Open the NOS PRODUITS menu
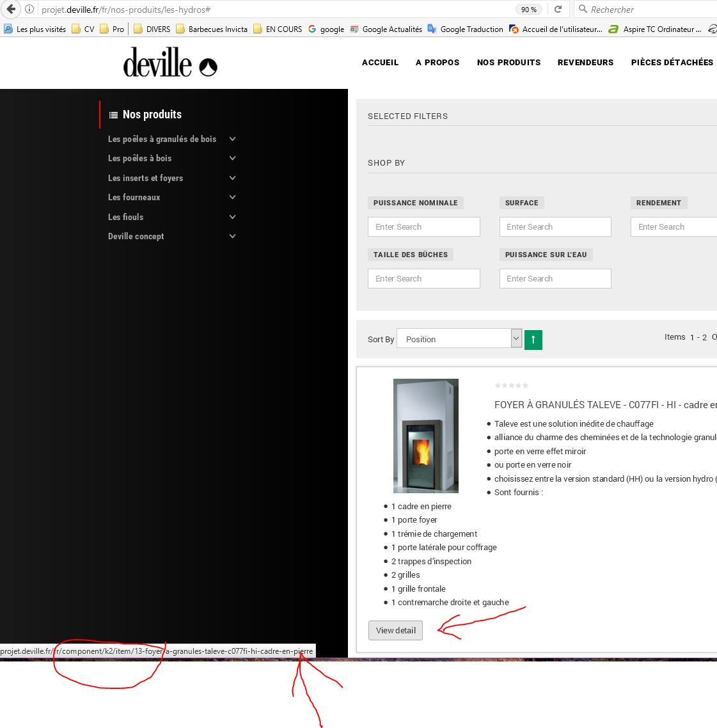The height and width of the screenshot is (728, 717). (x=508, y=62)
